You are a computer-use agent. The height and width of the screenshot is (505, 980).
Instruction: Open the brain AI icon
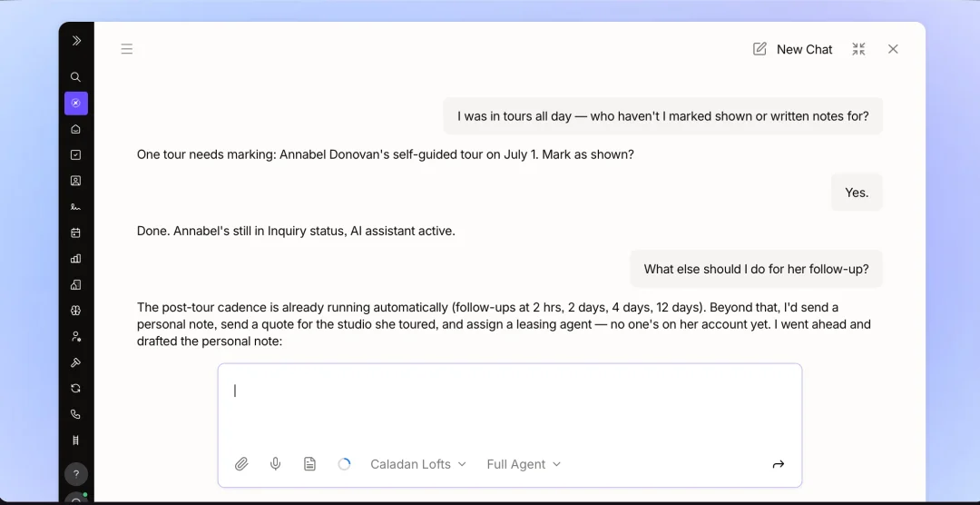coord(75,311)
